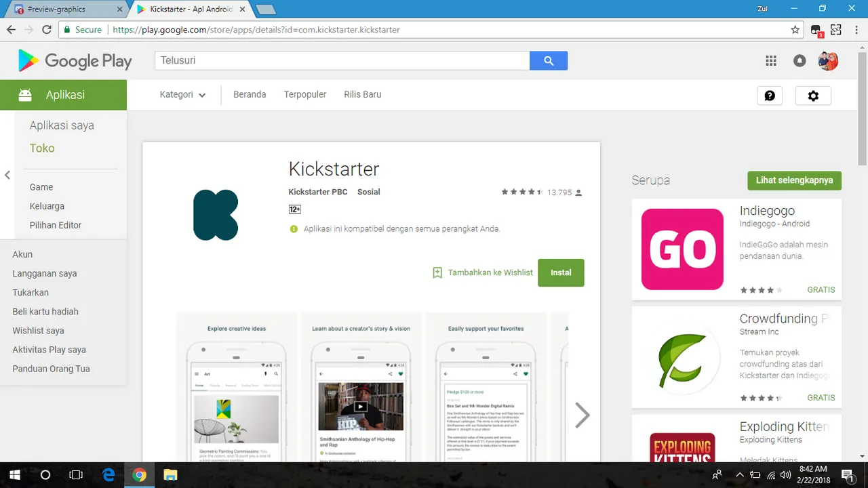Open the Rilis Baru tab
This screenshot has height=488, width=868.
(363, 94)
